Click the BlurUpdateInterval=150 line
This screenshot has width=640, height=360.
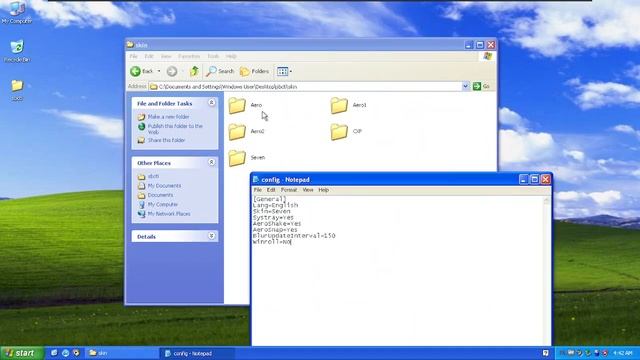(294, 236)
